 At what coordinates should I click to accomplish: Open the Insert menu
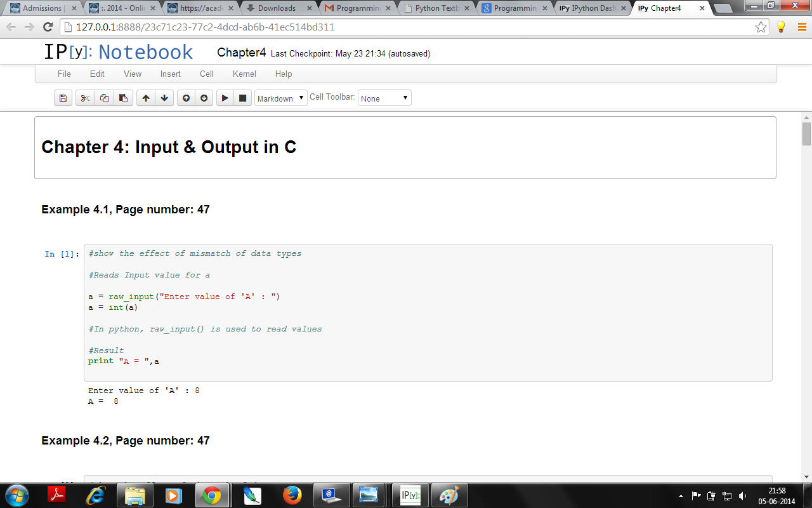click(170, 74)
